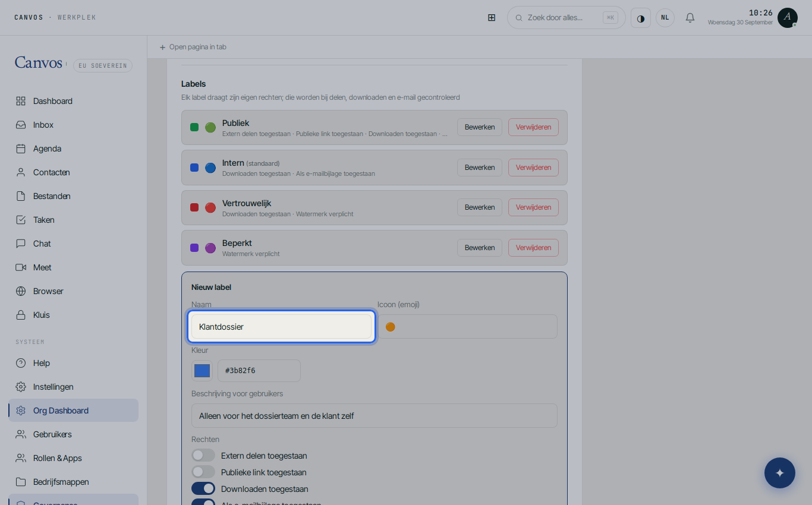Click the Taken checkbox icon

point(21,220)
